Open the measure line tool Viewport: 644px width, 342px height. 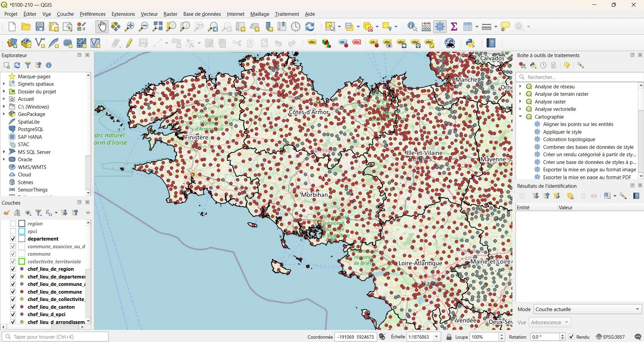[x=487, y=27]
